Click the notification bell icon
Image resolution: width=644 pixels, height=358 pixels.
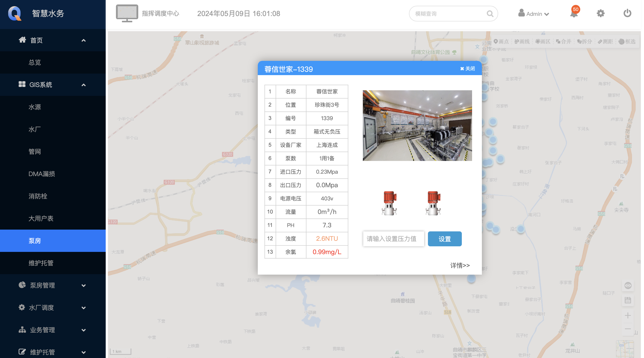pyautogui.click(x=574, y=14)
